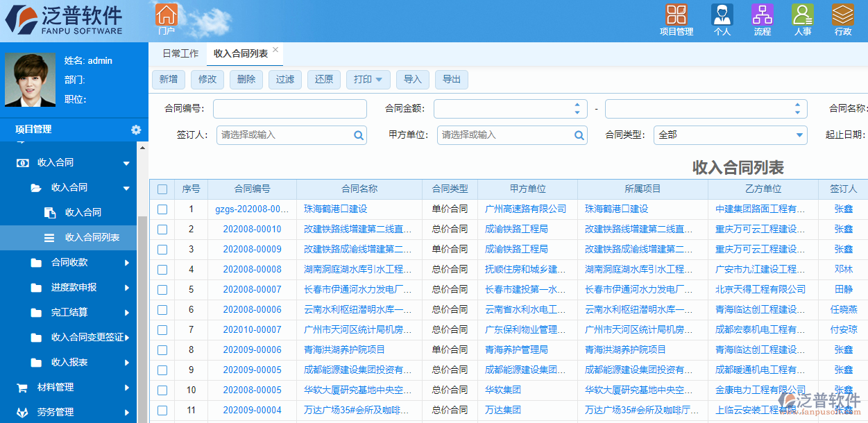Open the 合同类型 dropdown showing 全部
The image size is (868, 423).
click(x=731, y=135)
